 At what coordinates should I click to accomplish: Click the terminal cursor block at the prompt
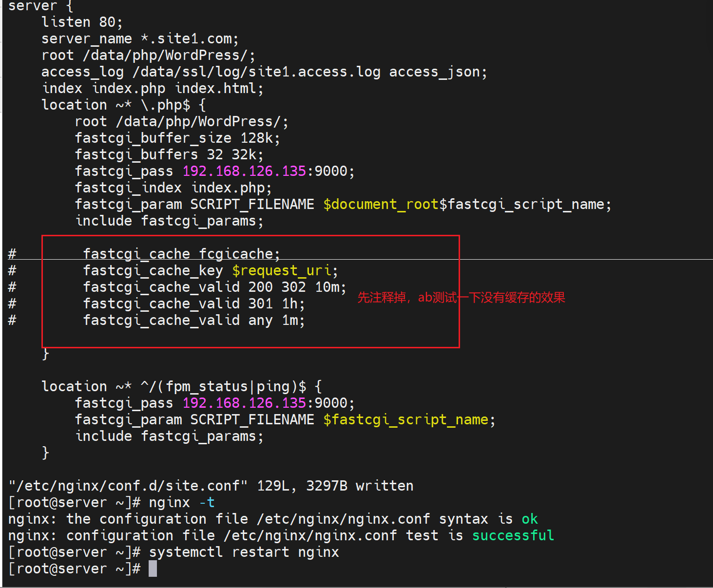153,569
